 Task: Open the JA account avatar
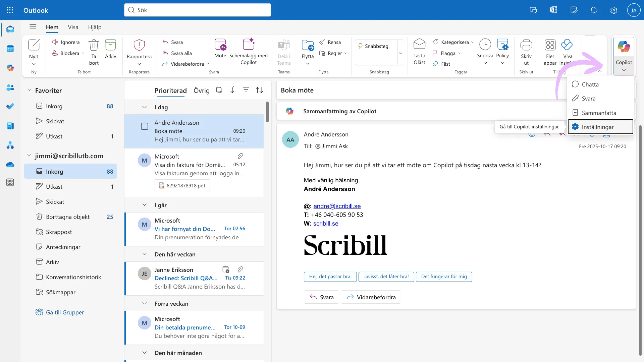click(x=634, y=10)
